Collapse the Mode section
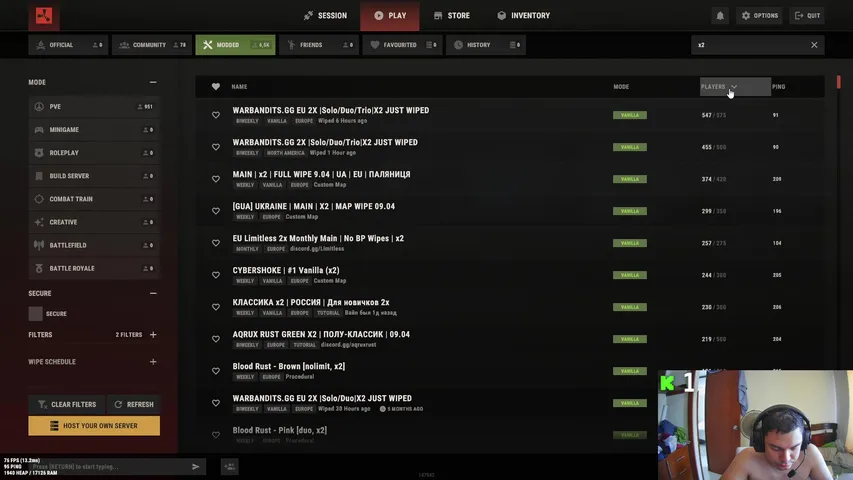 click(153, 82)
